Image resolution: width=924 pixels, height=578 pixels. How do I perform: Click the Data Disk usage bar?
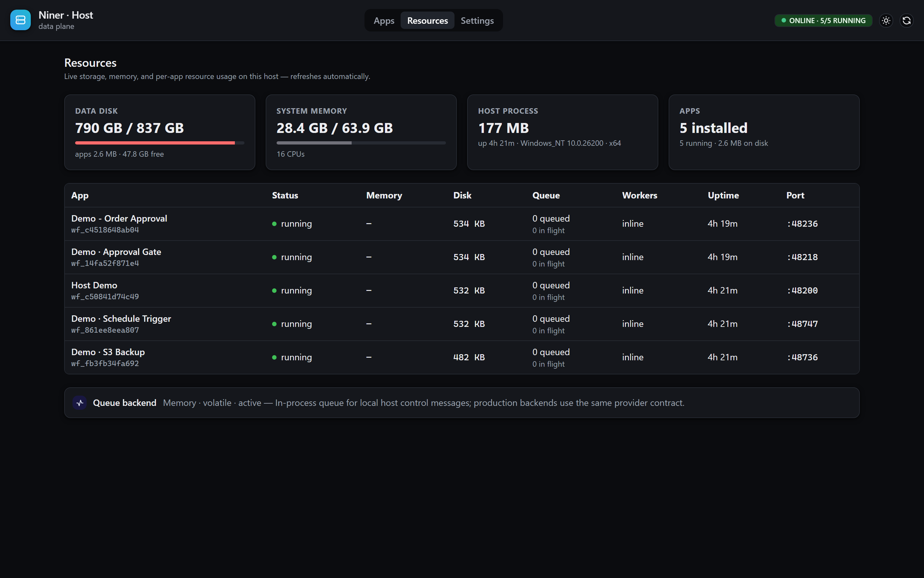pyautogui.click(x=159, y=143)
